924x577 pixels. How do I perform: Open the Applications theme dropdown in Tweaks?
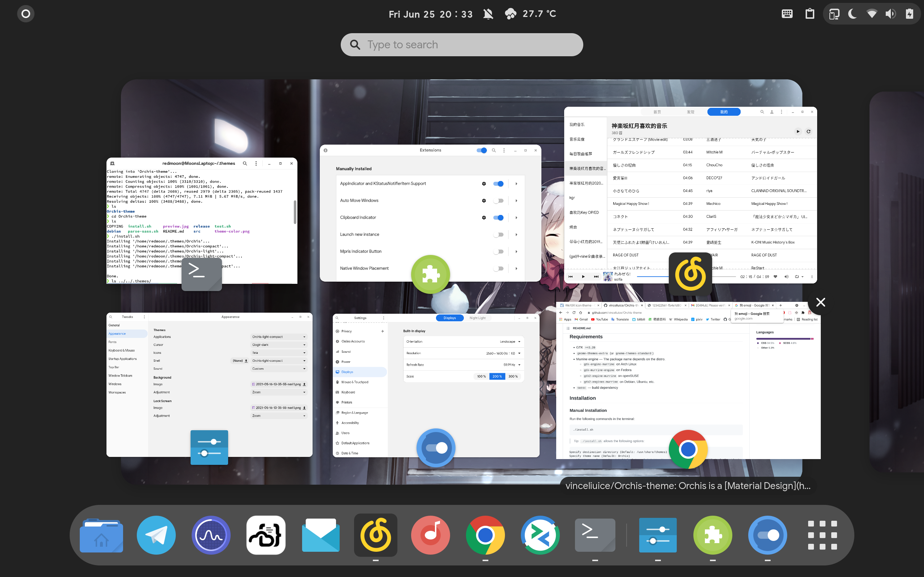point(279,336)
